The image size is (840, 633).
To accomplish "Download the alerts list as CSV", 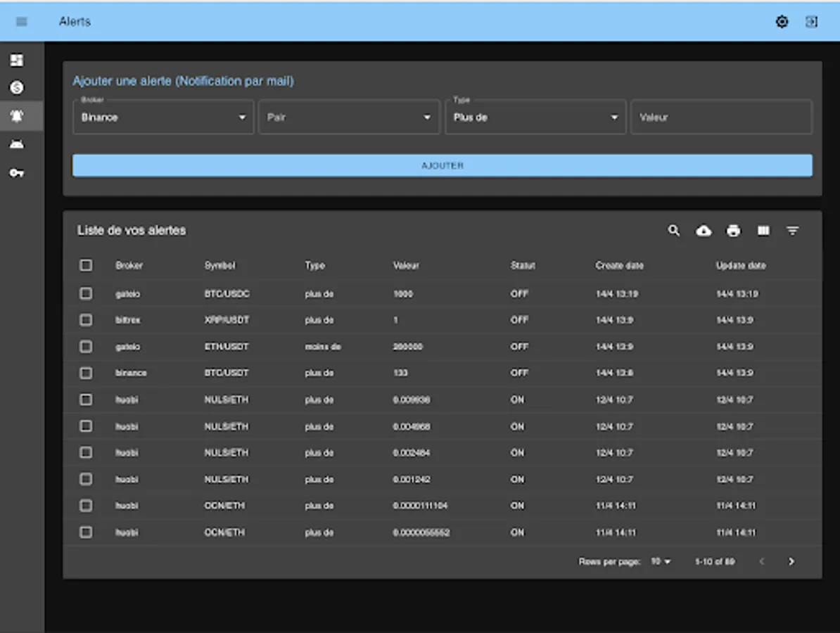I will [704, 230].
